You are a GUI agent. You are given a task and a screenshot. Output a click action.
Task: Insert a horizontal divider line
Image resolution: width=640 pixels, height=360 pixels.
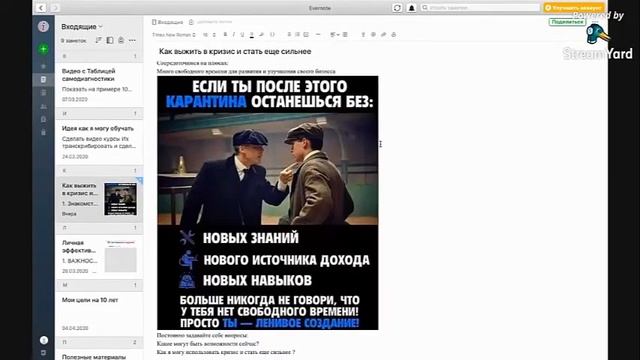pyautogui.click(x=318, y=35)
